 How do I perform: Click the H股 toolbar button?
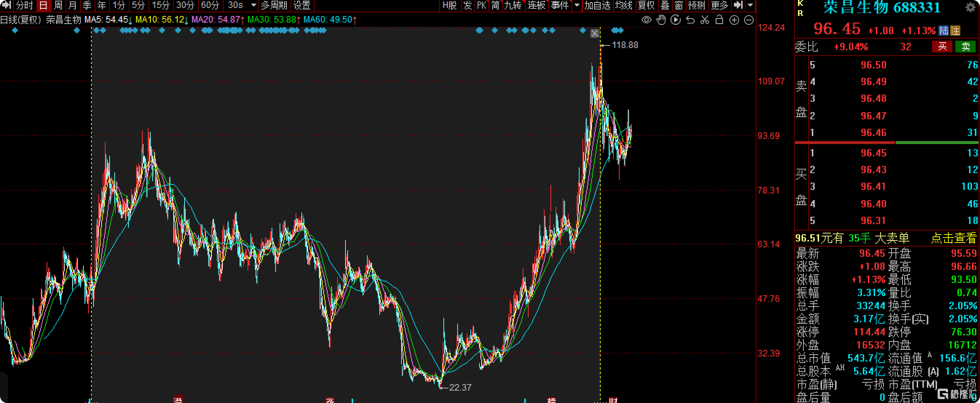[x=449, y=5]
